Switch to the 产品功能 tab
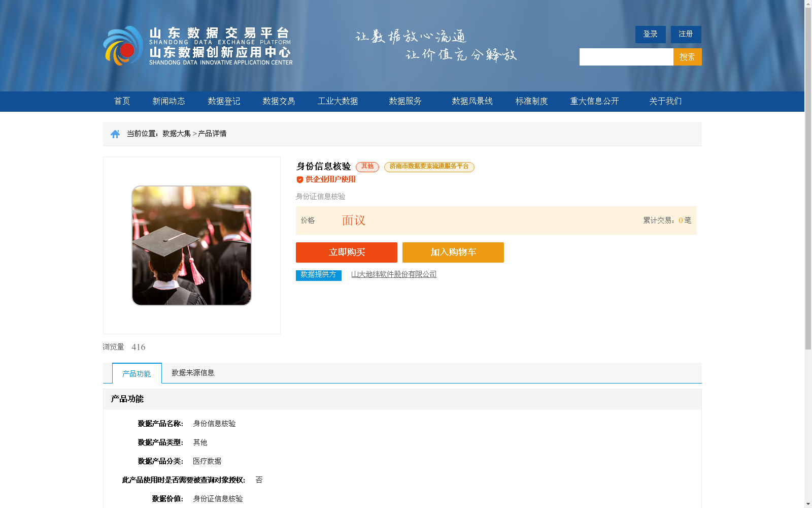 pos(137,373)
